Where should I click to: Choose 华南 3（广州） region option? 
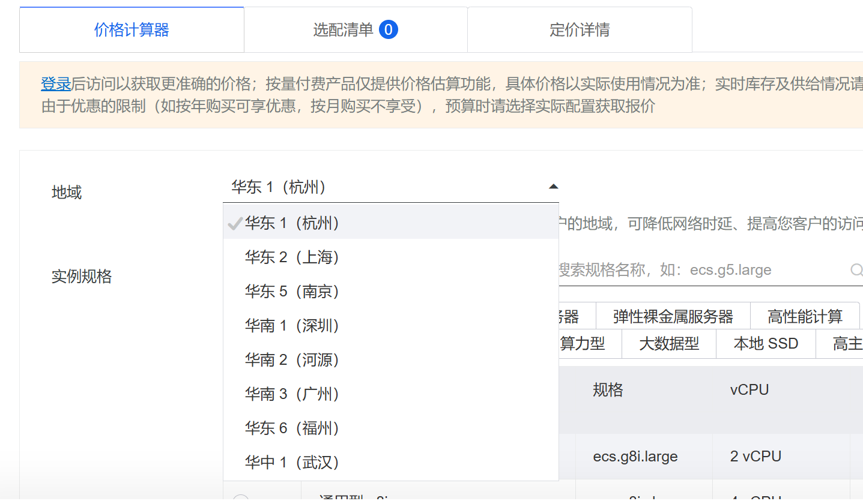click(391, 394)
